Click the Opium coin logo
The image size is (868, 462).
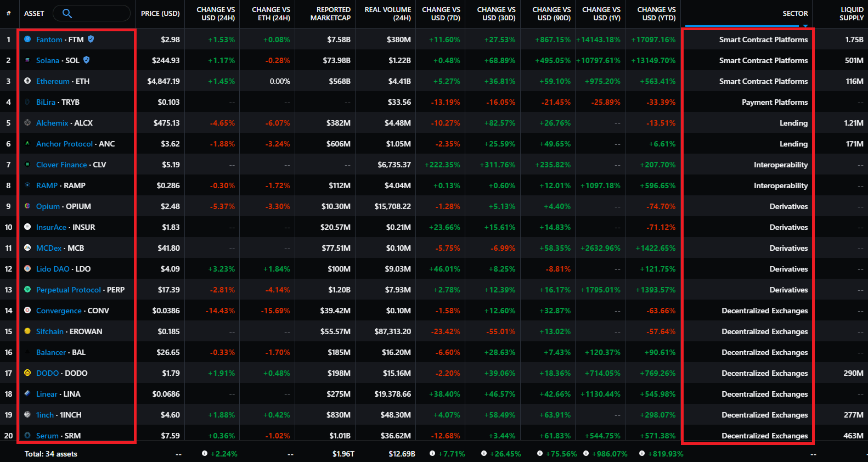27,206
